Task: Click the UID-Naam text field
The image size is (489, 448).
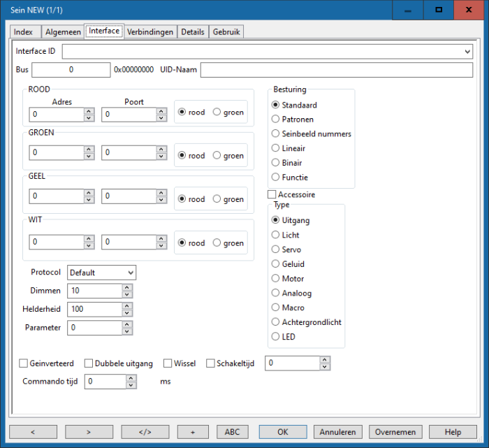Action: [337, 70]
